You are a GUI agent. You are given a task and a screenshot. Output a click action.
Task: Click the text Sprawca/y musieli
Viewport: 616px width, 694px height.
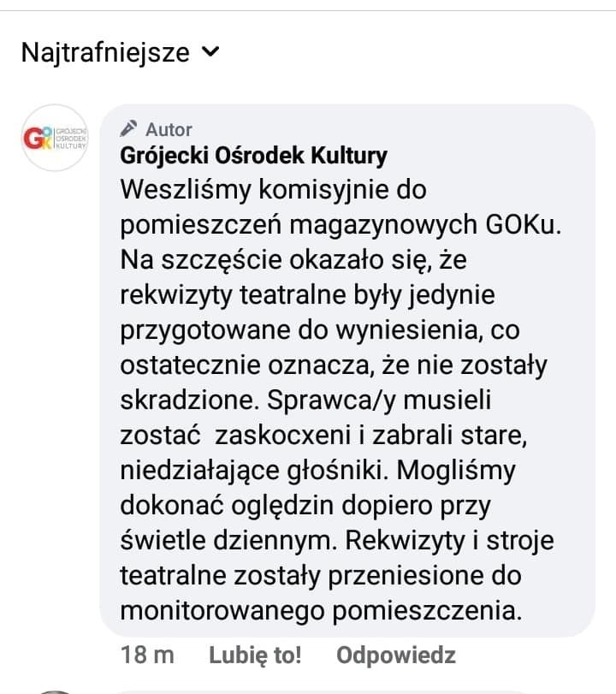(x=379, y=400)
